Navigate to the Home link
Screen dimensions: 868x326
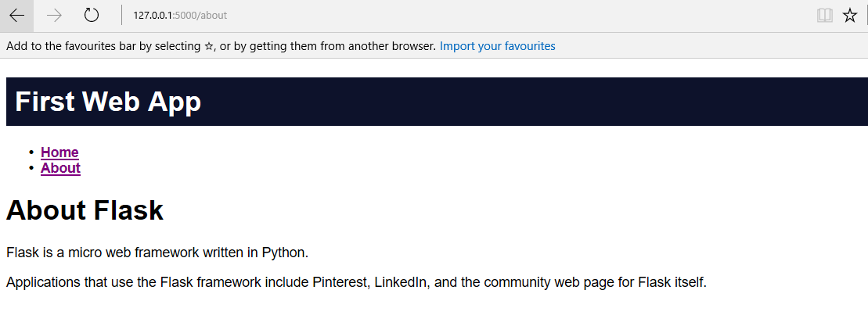tap(59, 152)
